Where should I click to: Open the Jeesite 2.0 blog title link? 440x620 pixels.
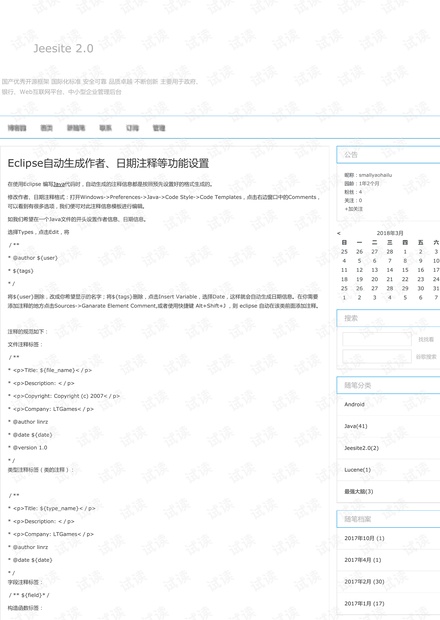point(63,48)
